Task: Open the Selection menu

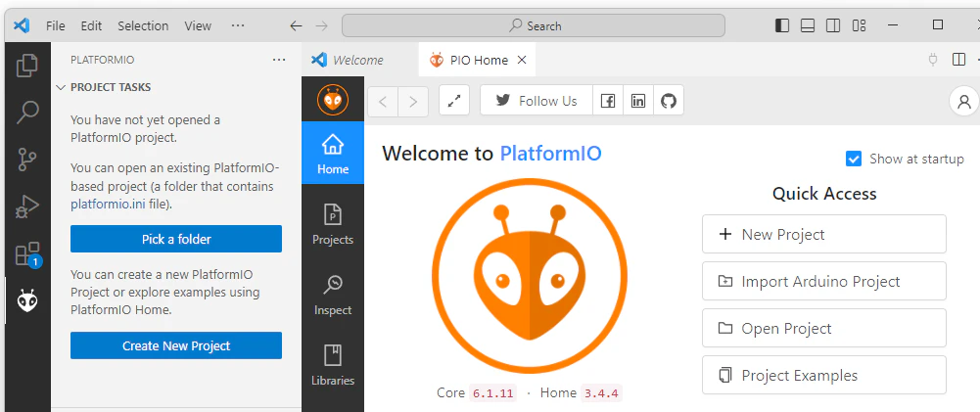Action: click(143, 25)
